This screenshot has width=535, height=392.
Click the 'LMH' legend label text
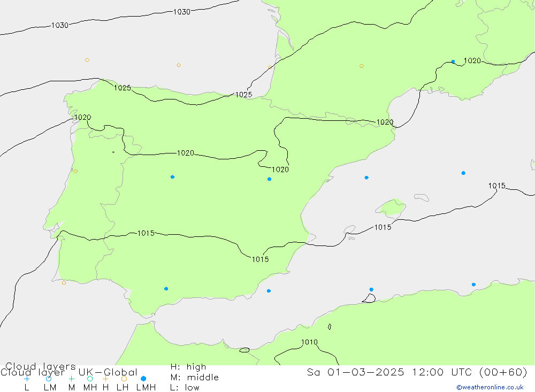[x=146, y=388]
